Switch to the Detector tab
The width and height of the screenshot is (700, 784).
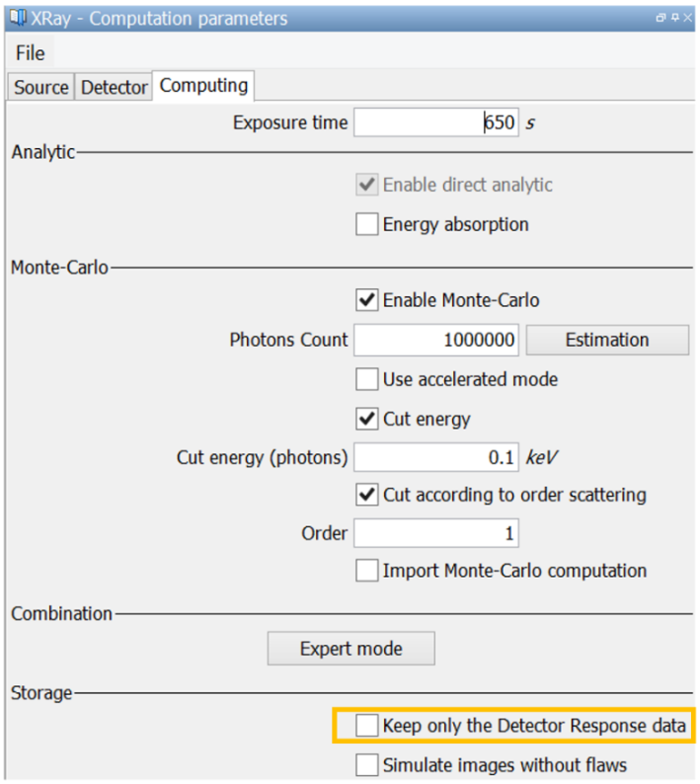[114, 88]
